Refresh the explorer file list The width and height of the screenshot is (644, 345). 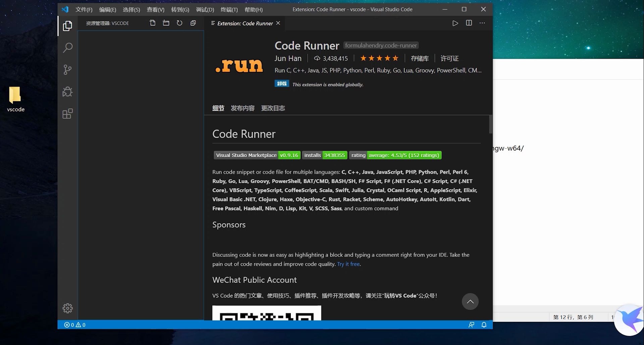[179, 23]
